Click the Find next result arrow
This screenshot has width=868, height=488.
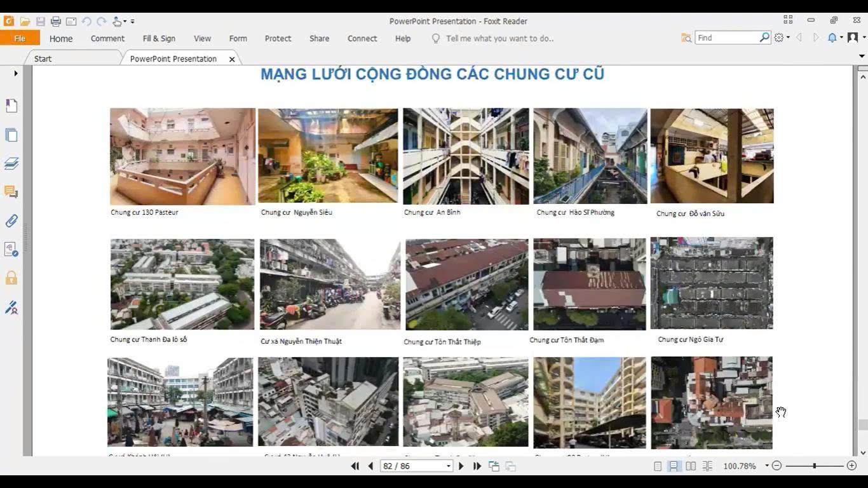pos(816,37)
